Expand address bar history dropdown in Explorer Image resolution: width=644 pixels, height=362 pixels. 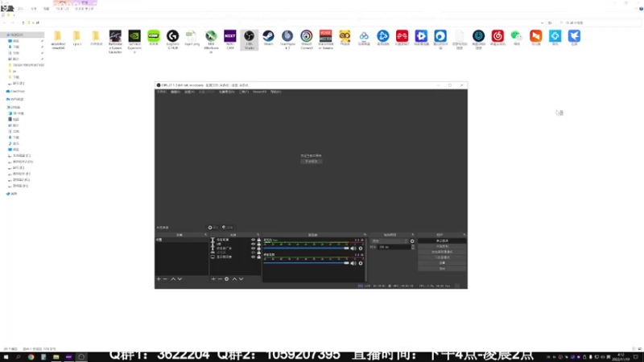click(x=542, y=23)
